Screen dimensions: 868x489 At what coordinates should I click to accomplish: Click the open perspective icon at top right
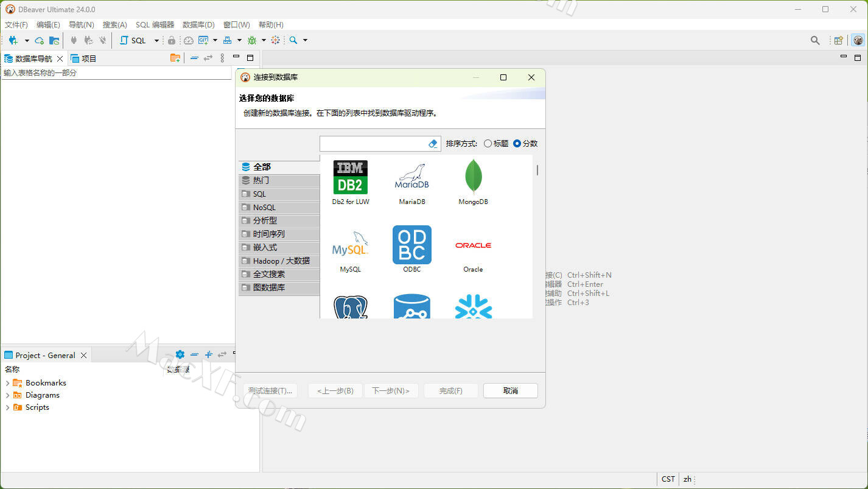pos(839,40)
